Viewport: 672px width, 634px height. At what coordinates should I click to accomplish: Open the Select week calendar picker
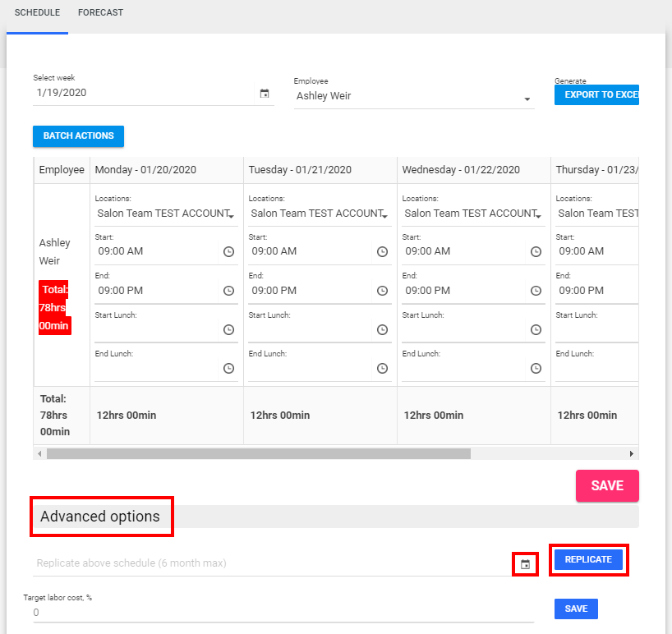point(265,94)
